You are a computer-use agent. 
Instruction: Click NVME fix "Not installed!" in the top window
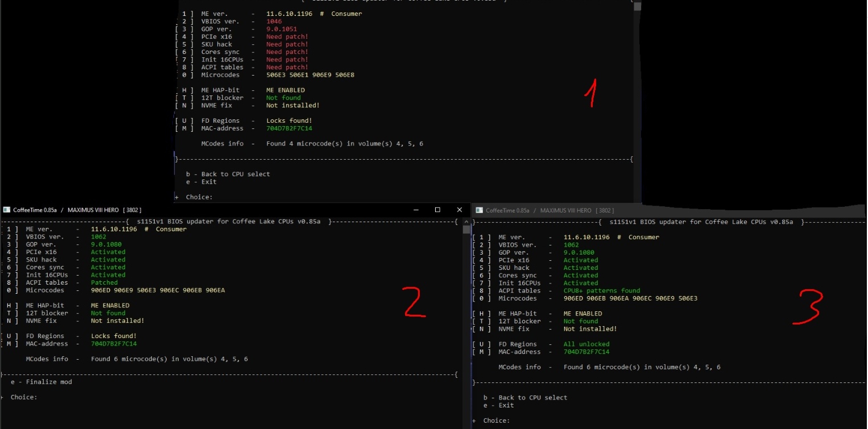(x=293, y=105)
